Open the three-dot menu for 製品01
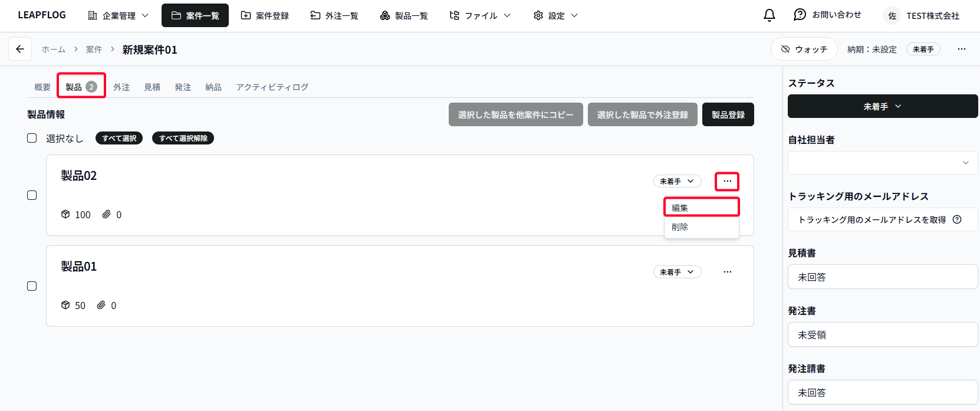The width and height of the screenshot is (980, 411). [727, 272]
